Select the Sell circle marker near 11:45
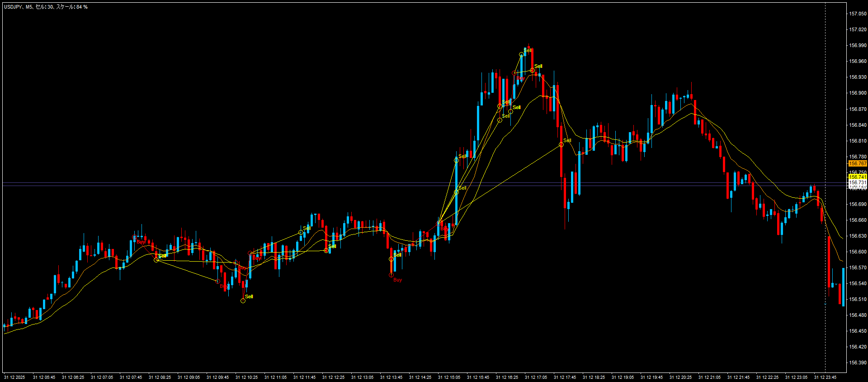 coord(301,233)
